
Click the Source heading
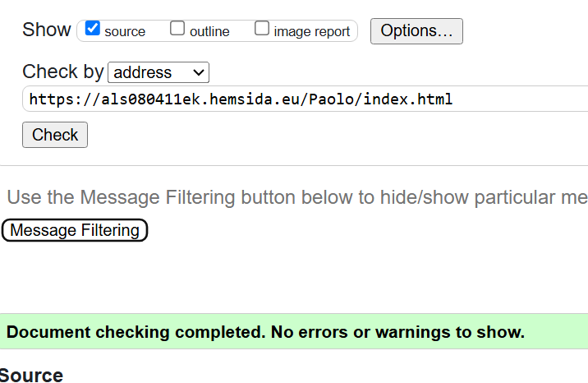[31, 376]
